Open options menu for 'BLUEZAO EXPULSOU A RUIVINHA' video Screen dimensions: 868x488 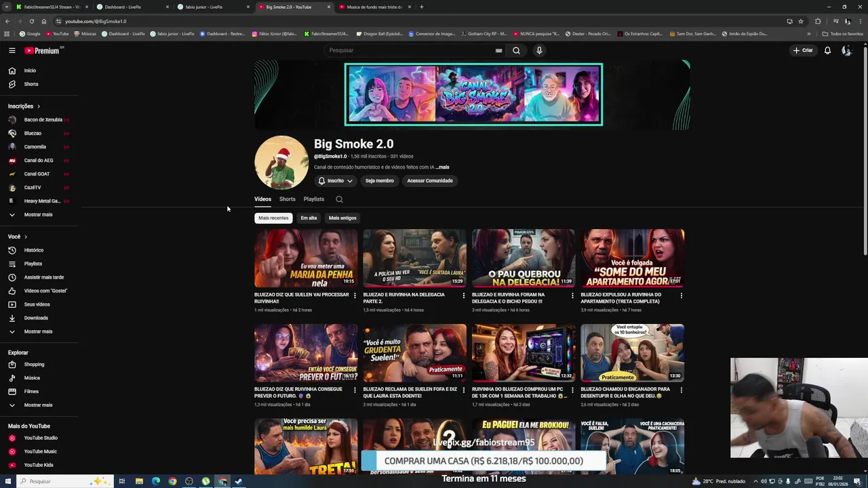[681, 296]
